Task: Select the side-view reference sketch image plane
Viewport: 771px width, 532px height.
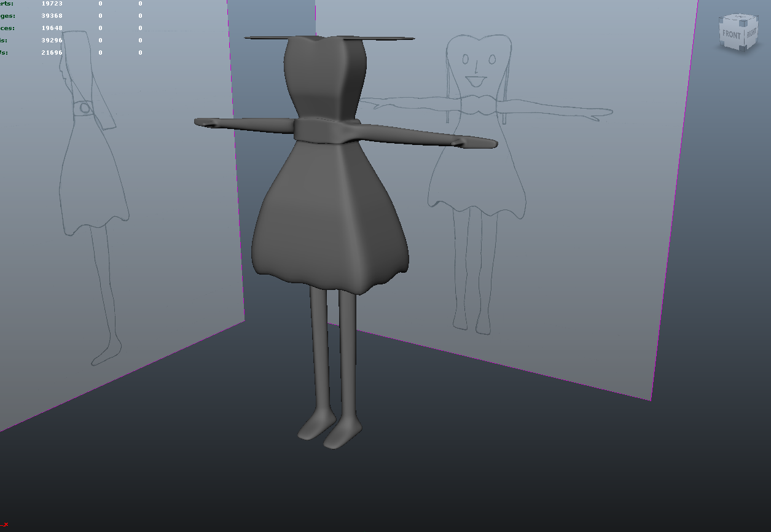Action: [92, 184]
